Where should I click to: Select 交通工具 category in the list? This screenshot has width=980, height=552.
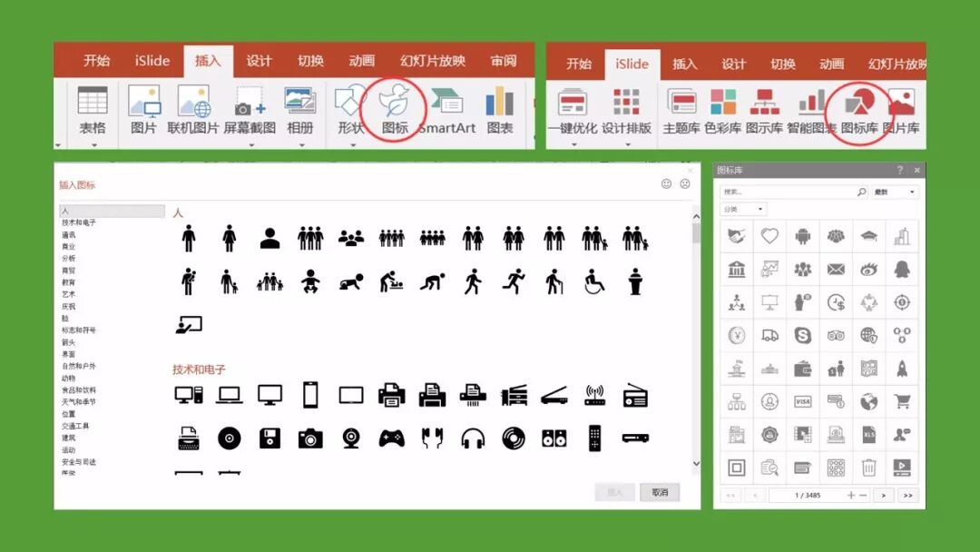pos(75,426)
